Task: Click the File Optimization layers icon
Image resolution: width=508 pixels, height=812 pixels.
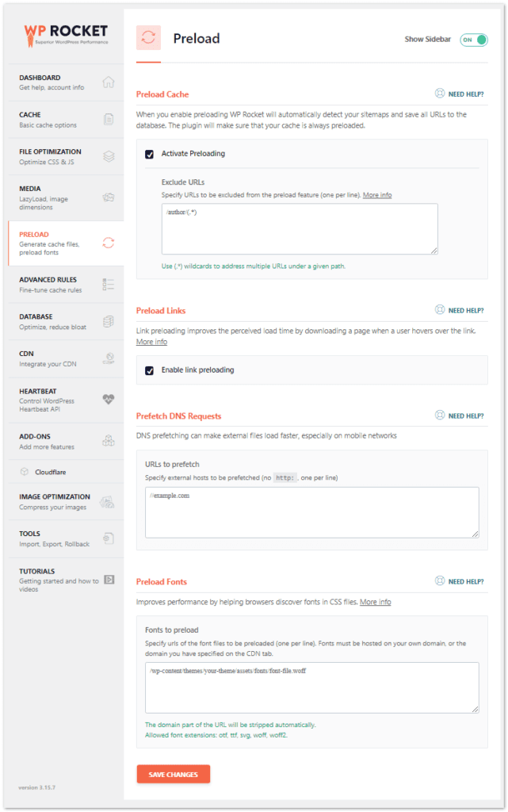Action: [108, 156]
